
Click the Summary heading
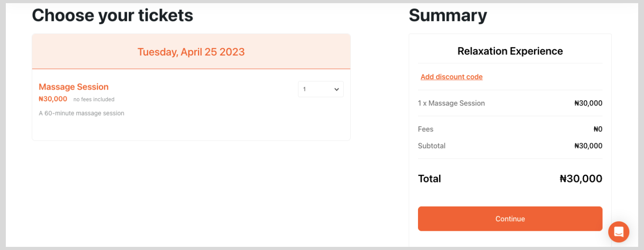tap(448, 15)
